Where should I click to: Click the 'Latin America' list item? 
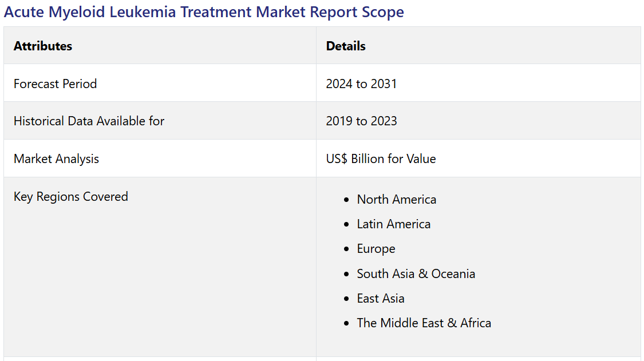click(393, 224)
